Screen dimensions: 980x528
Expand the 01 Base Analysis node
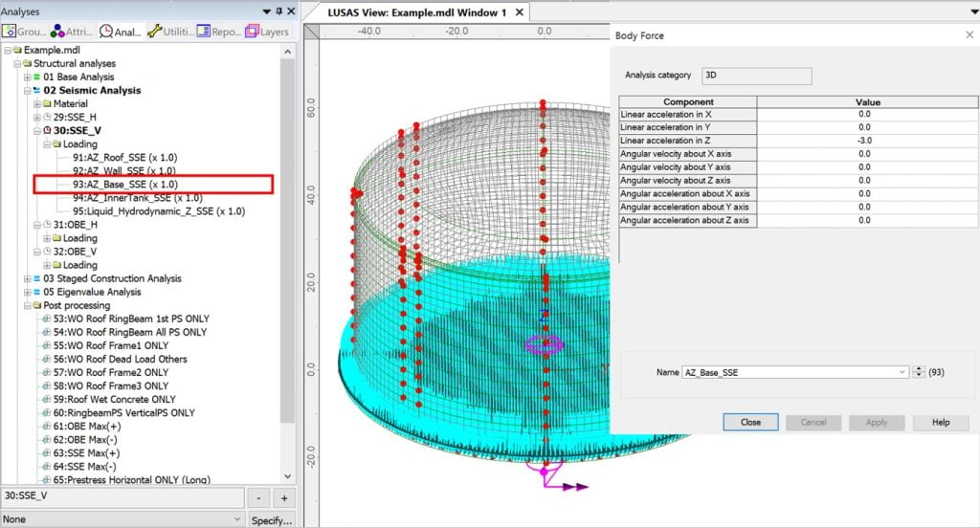point(27,77)
